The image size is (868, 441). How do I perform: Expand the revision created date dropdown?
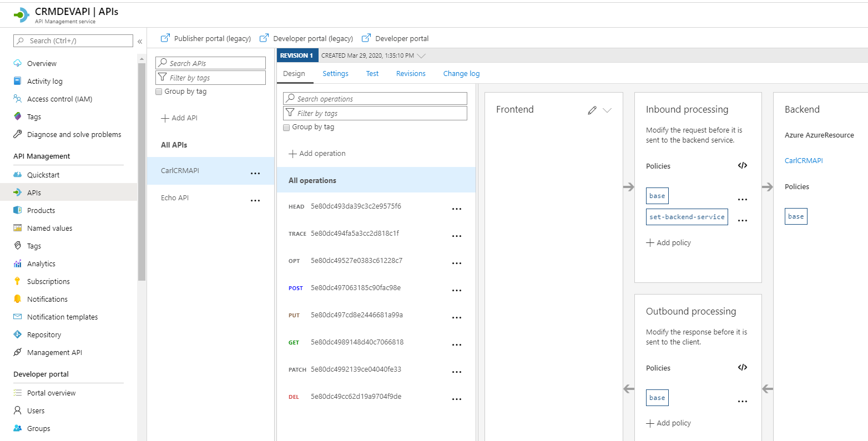421,55
